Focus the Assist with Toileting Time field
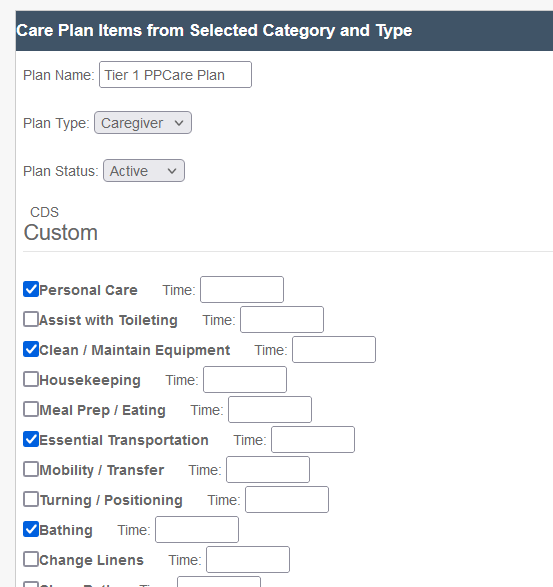Image resolution: width=553 pixels, height=587 pixels. [x=282, y=319]
